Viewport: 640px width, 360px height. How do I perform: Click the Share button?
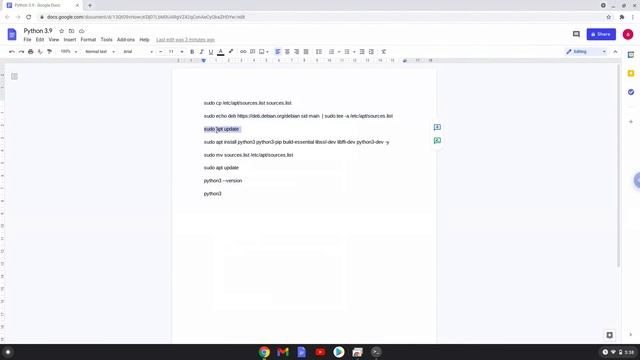tap(601, 34)
